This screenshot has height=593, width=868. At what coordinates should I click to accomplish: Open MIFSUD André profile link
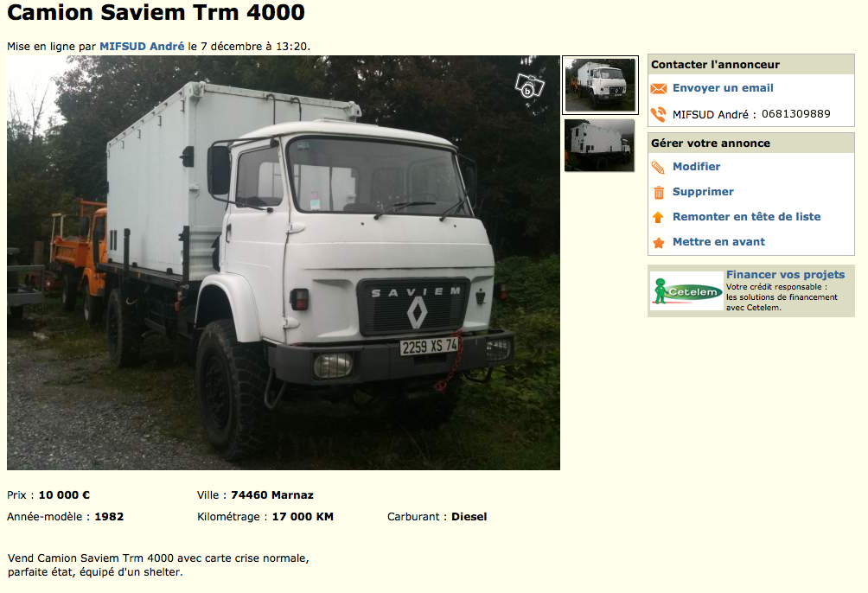[x=142, y=47]
